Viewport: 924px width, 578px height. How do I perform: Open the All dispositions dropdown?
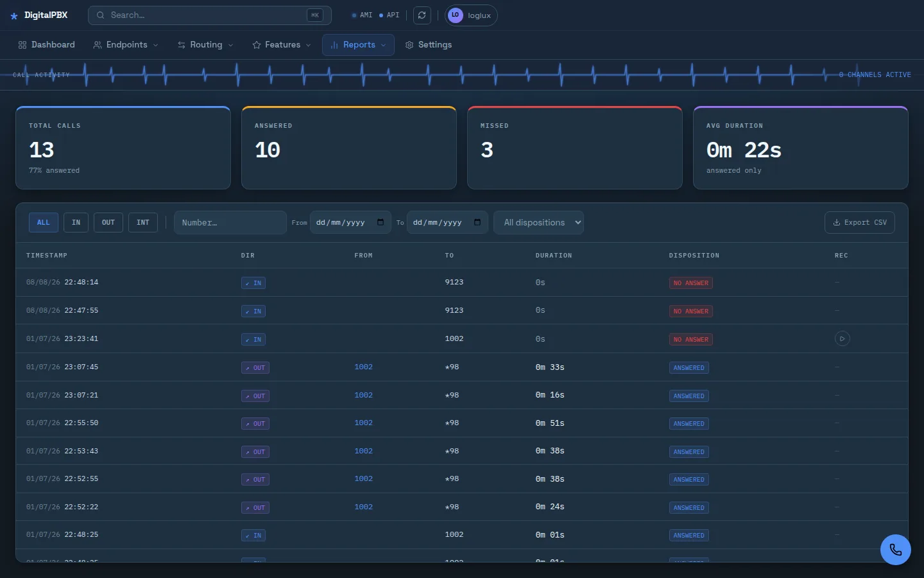[539, 223]
